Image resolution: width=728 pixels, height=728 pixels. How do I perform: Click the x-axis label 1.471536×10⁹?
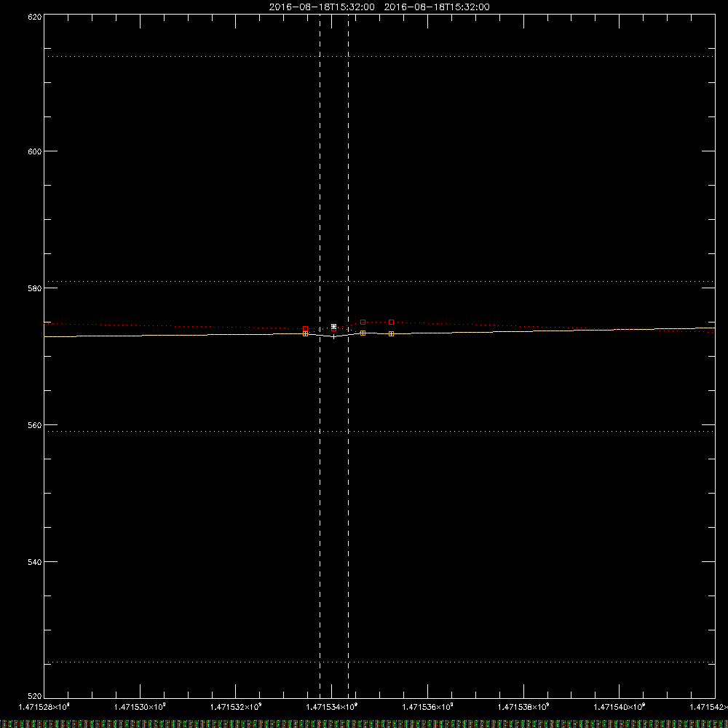click(427, 707)
